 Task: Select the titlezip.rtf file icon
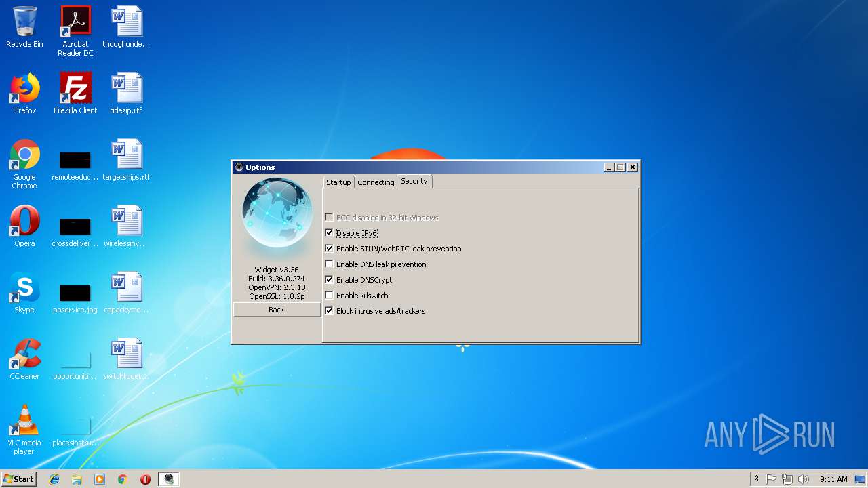click(126, 94)
